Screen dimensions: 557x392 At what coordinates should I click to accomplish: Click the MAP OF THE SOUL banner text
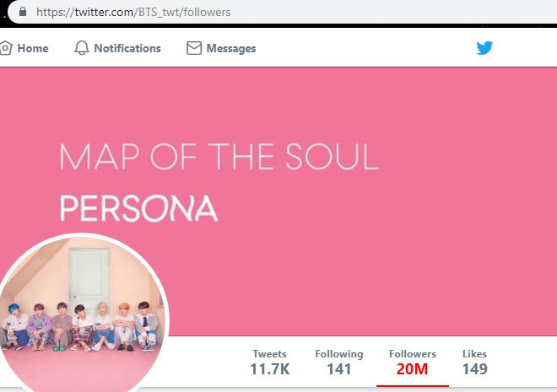[219, 157]
